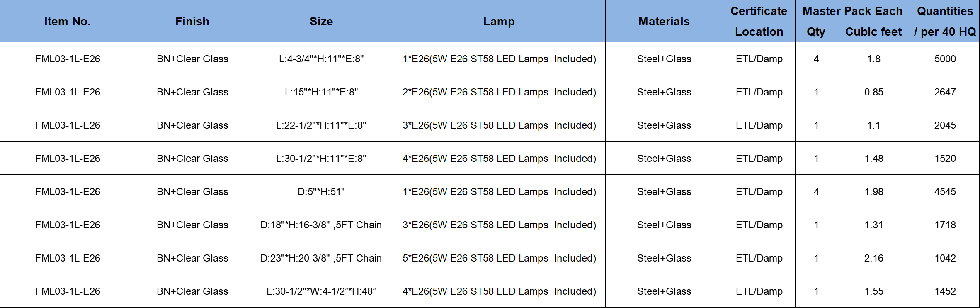Click the size cell D:5"*H:51"
Screen dimensions: 980x308
[321, 192]
